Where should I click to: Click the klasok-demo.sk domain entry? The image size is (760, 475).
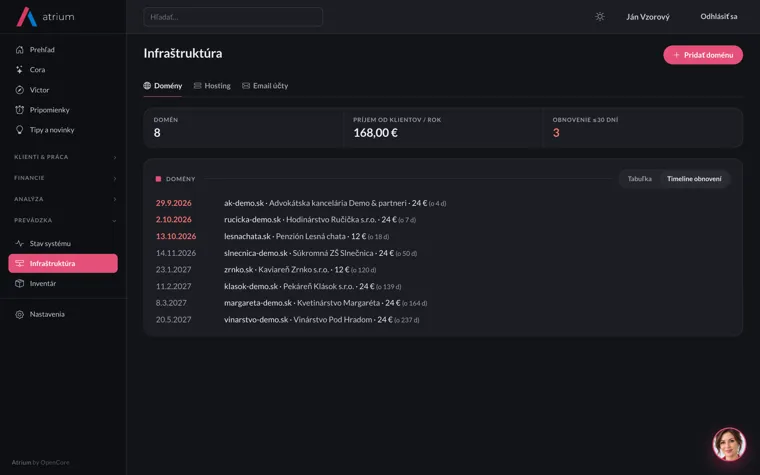(x=251, y=286)
